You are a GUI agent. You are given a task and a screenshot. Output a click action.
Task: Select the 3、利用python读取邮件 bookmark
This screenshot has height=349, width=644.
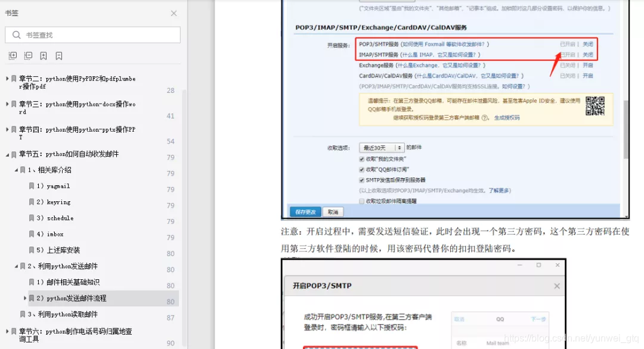[x=63, y=314]
